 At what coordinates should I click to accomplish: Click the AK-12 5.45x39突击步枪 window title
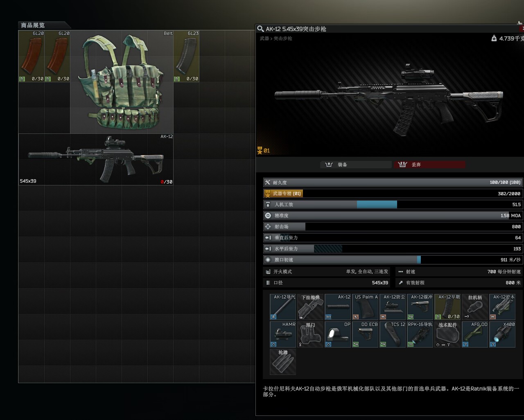click(x=296, y=29)
